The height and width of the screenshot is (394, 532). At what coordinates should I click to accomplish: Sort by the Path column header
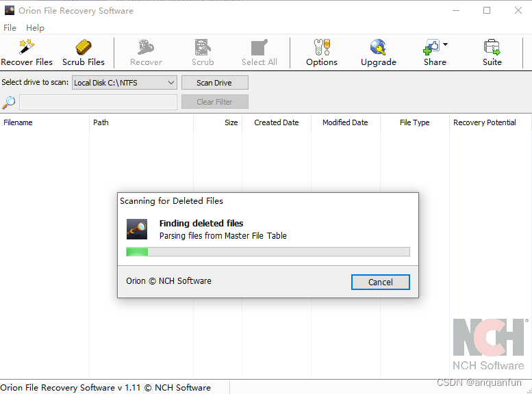click(142, 122)
